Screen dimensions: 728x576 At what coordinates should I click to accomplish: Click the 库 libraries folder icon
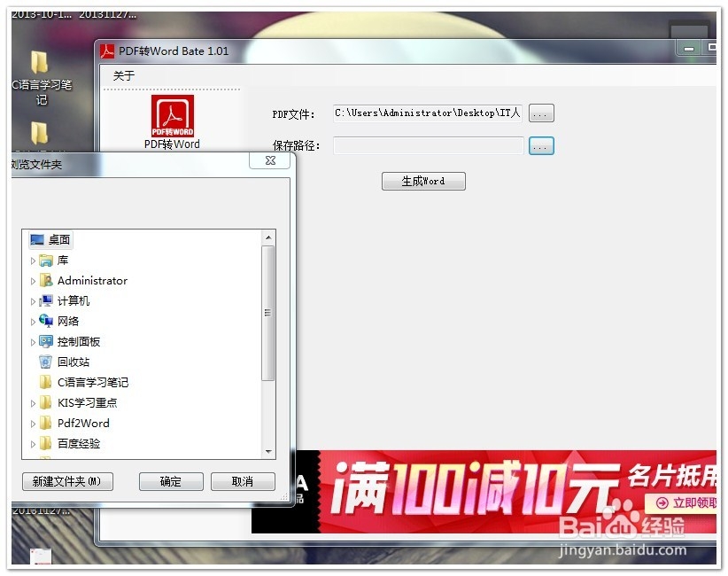click(46, 261)
